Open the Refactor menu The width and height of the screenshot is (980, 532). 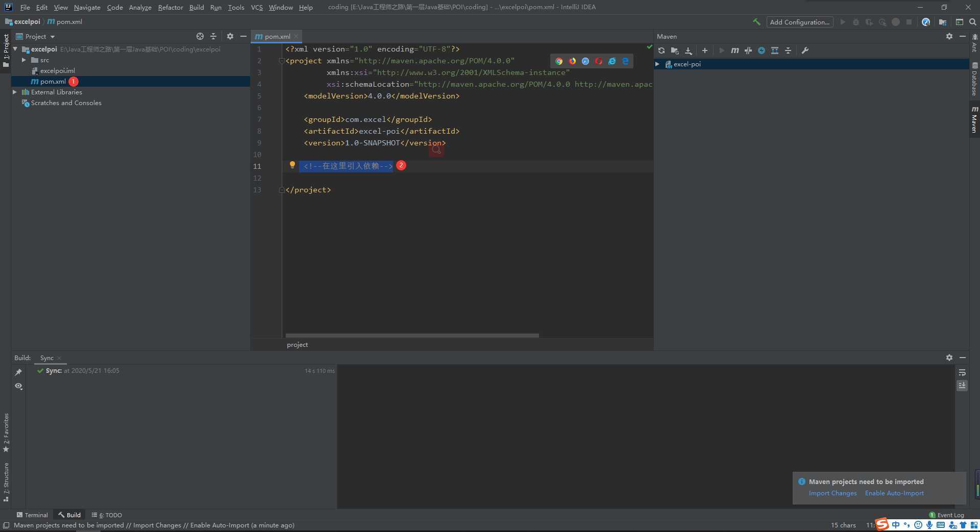170,7
